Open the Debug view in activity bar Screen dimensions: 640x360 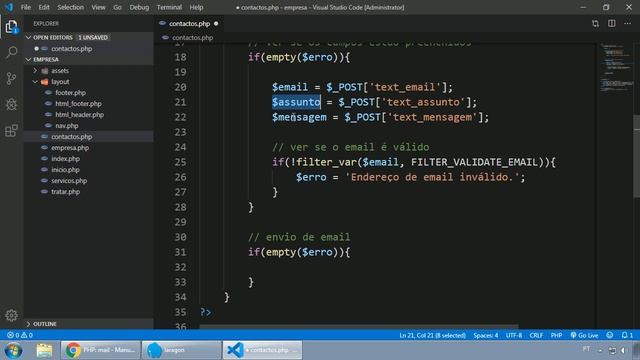click(x=11, y=104)
